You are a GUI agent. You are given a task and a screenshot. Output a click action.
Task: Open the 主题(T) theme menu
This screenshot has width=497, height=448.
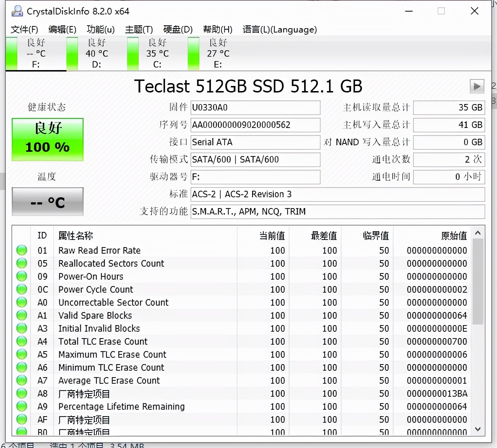139,30
